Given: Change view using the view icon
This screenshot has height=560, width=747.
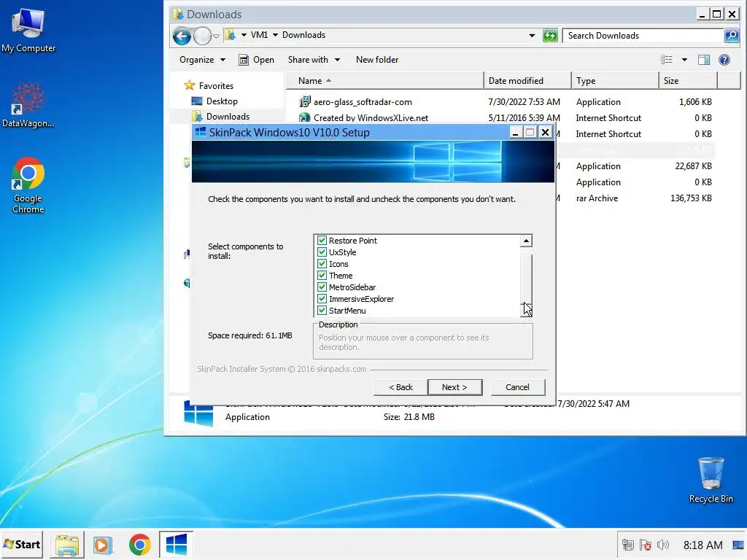Looking at the screenshot, I should [667, 60].
